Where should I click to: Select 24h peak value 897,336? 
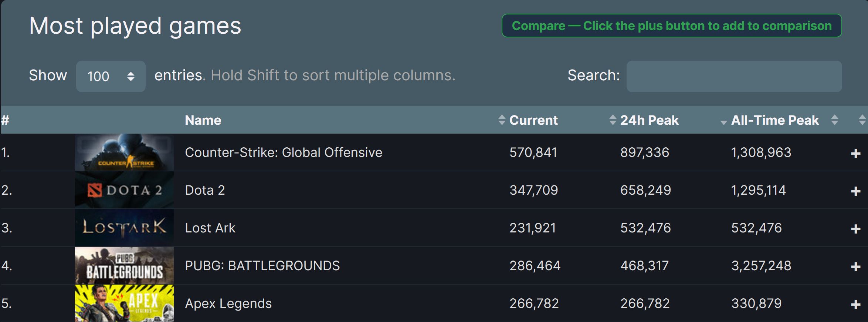pyautogui.click(x=645, y=152)
